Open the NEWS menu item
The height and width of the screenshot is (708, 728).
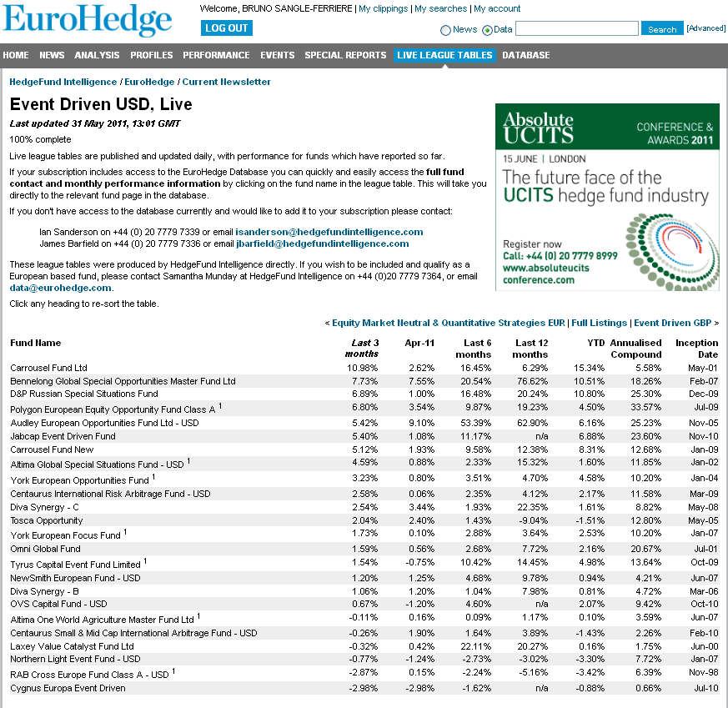(52, 55)
